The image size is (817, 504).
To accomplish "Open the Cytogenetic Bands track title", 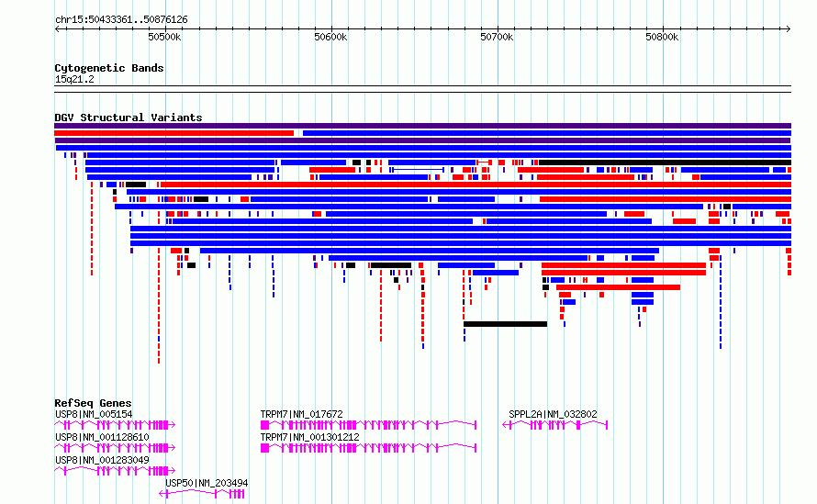I will [109, 68].
